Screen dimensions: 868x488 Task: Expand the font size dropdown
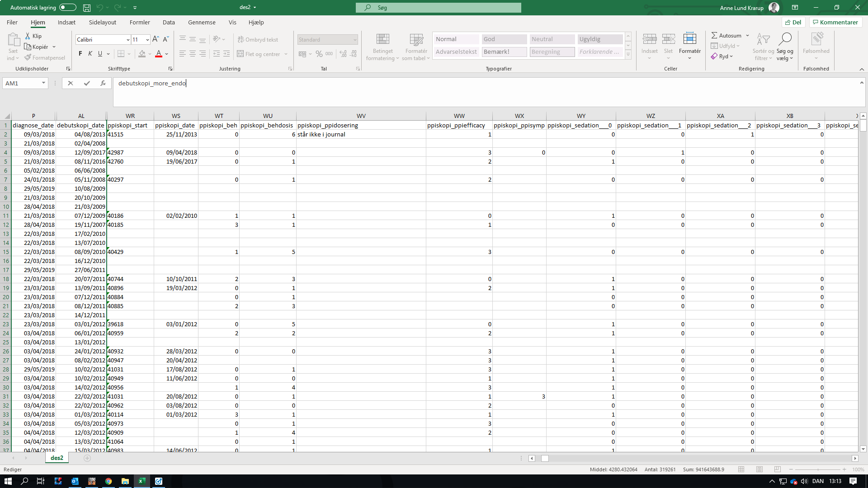147,40
